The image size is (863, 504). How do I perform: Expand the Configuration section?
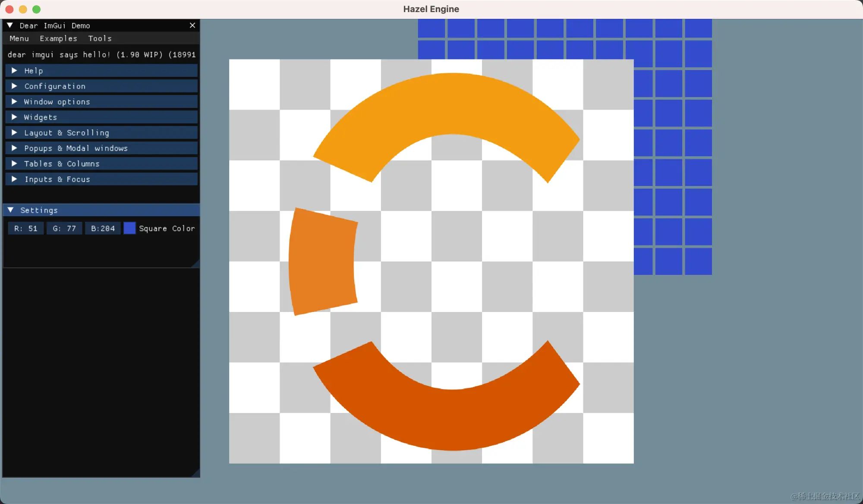101,86
